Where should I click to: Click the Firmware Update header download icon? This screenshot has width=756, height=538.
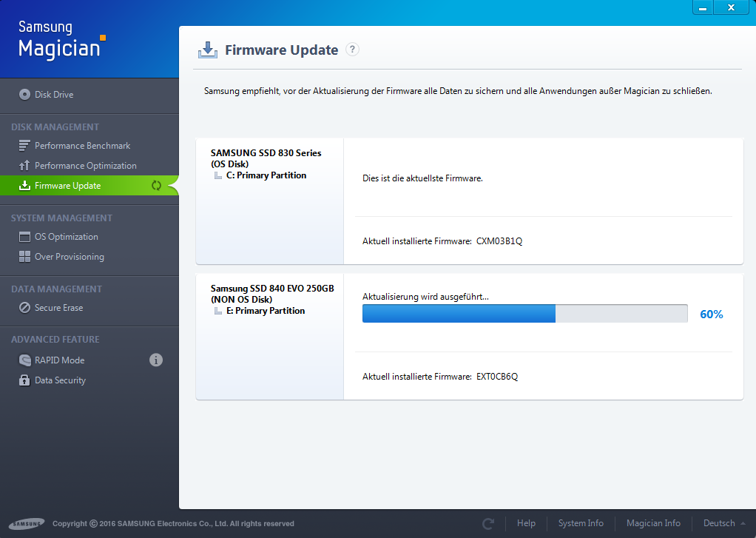pos(208,50)
